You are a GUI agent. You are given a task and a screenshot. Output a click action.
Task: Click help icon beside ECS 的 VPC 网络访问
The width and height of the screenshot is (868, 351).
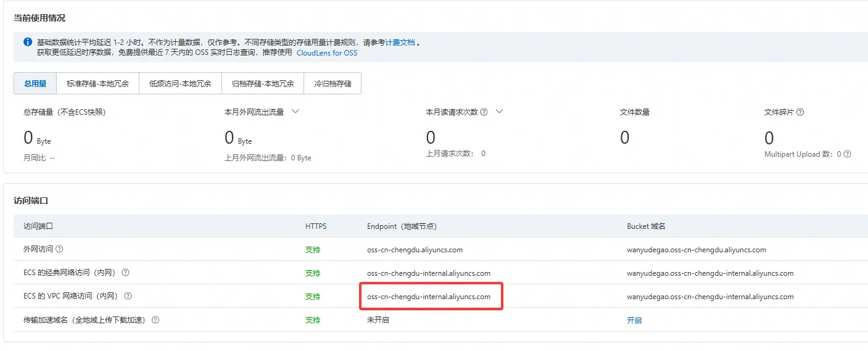[x=128, y=296]
